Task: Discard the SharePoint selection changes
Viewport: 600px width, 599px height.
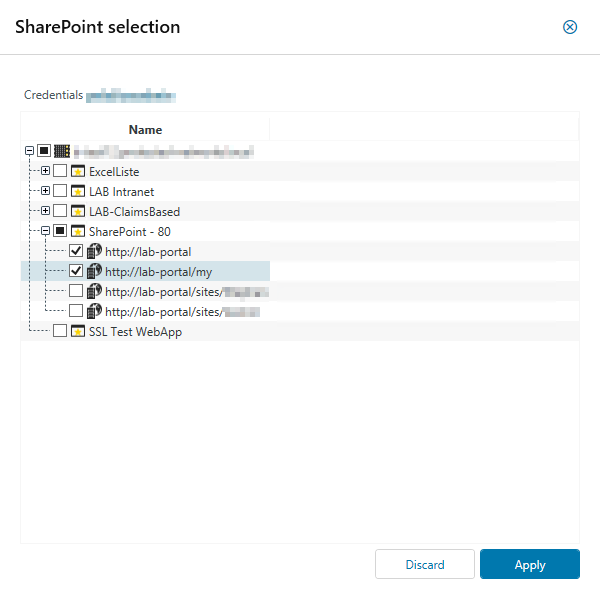Action: click(425, 564)
